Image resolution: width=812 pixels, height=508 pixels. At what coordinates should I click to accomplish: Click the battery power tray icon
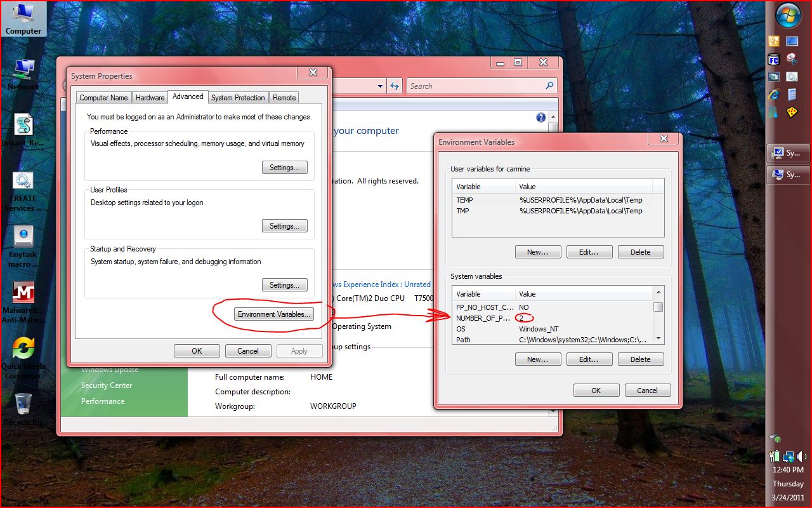tap(775, 456)
